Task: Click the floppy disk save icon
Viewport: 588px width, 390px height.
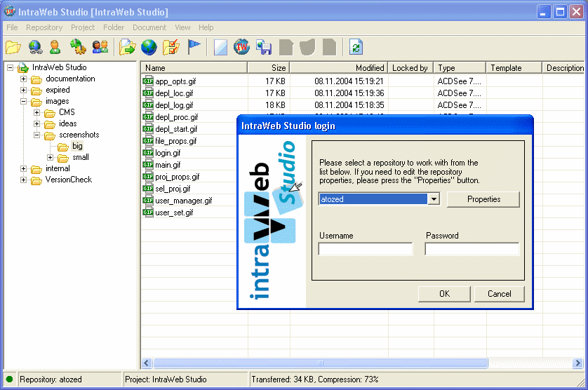Action: click(x=264, y=47)
